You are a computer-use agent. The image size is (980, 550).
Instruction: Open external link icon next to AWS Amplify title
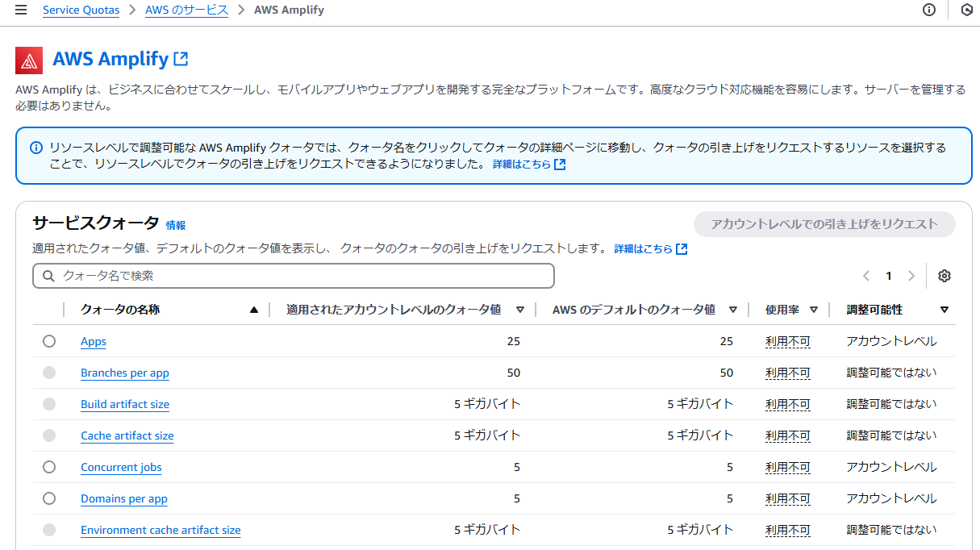tap(181, 59)
